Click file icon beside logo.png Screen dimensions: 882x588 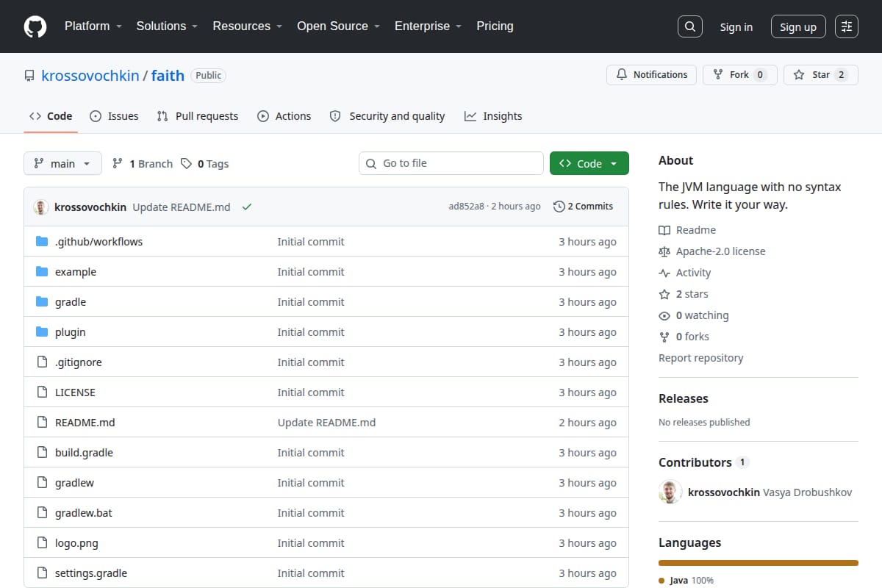pos(42,543)
